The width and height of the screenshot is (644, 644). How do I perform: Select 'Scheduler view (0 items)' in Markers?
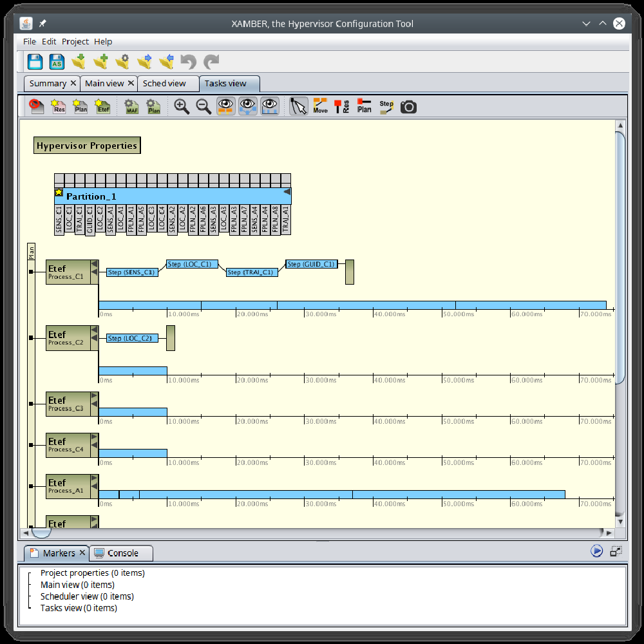pos(87,596)
